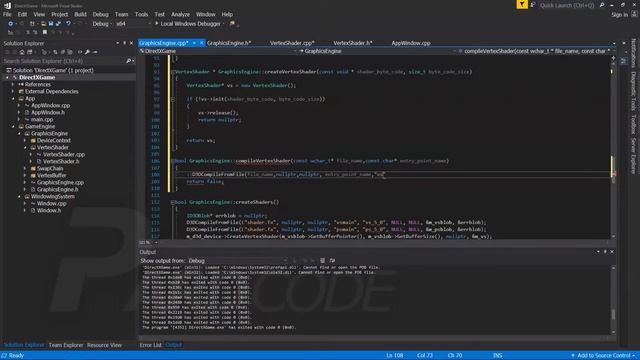Click the Quick Launch search magnifier icon
Viewport: 640px width, 360px height.
coord(602,5)
